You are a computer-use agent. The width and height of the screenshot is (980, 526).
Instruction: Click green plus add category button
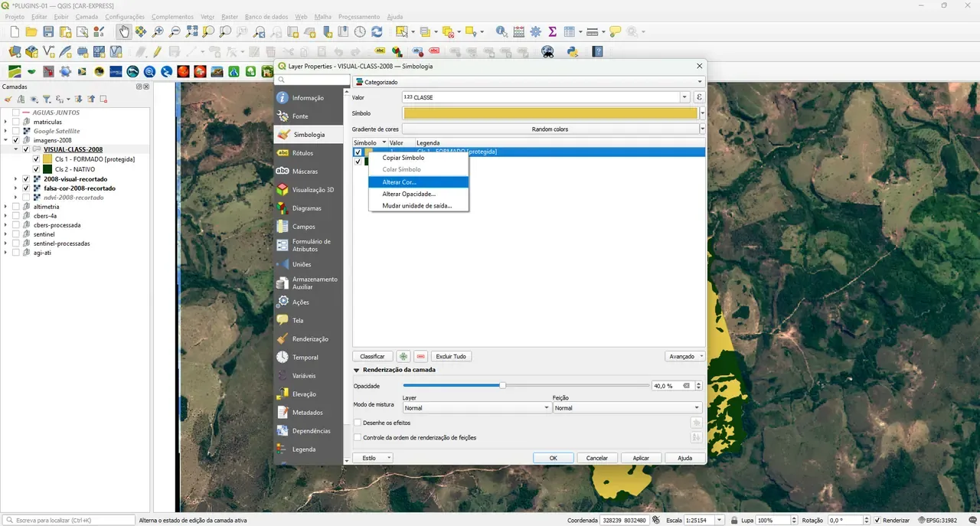(x=404, y=356)
